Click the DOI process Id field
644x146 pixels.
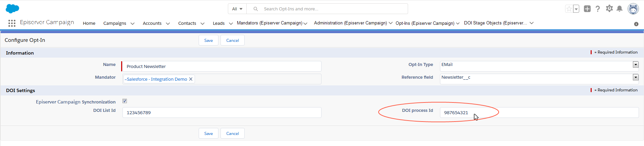click(539, 113)
